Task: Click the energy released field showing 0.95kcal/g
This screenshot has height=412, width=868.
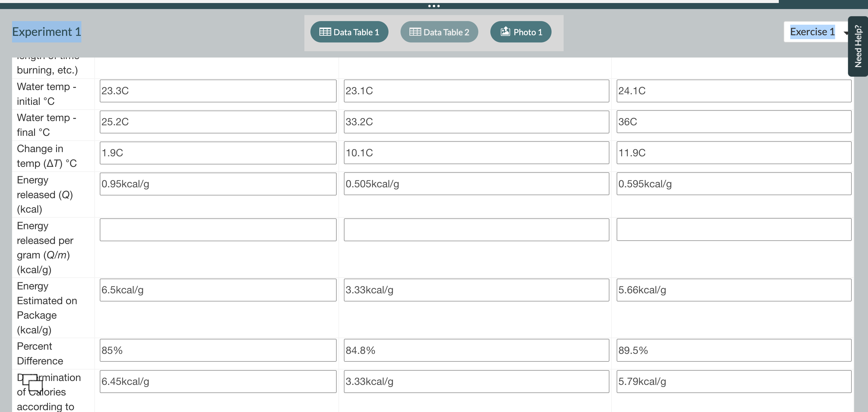Action: point(218,184)
